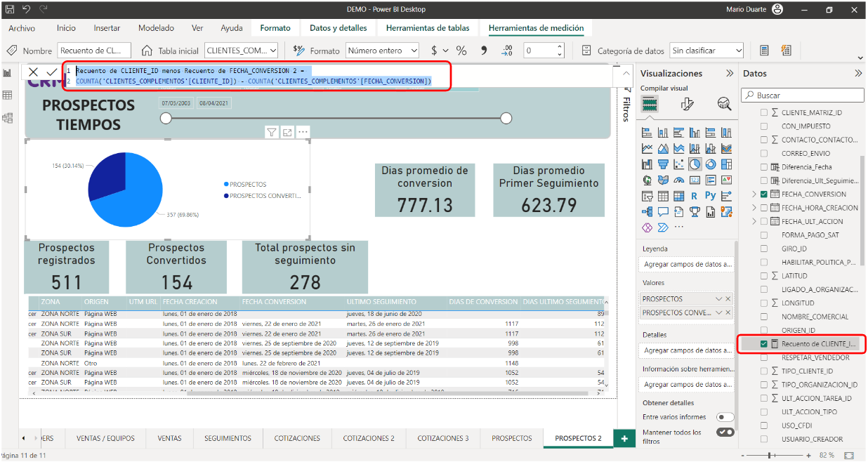Click the Nombre measure name field
Screen dimensions: 868x462
coord(94,51)
